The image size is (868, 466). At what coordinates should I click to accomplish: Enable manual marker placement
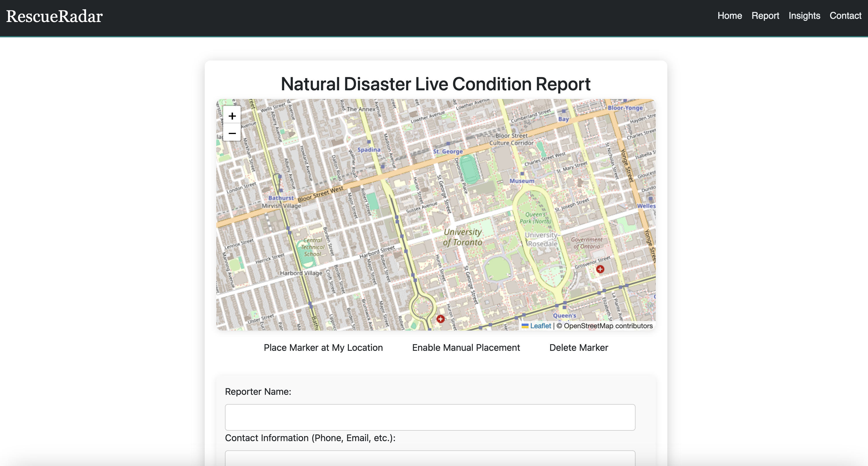coord(466,348)
